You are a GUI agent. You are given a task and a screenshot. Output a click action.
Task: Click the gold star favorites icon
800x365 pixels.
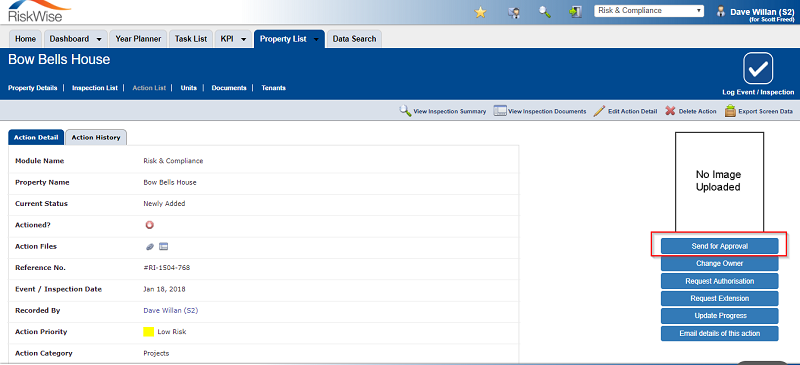[x=480, y=12]
